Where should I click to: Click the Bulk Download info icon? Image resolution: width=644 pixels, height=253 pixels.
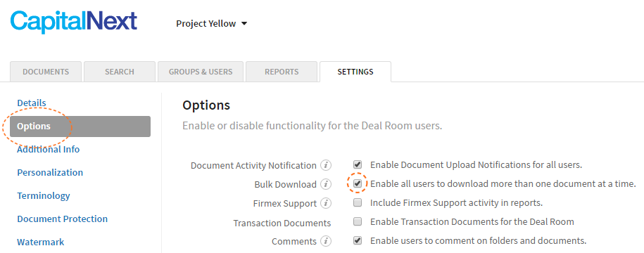click(x=326, y=185)
